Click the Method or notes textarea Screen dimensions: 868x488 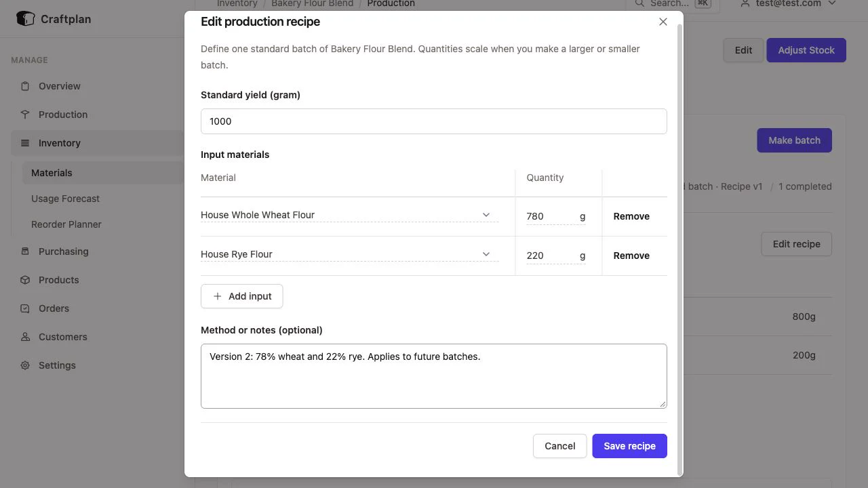[x=434, y=376]
